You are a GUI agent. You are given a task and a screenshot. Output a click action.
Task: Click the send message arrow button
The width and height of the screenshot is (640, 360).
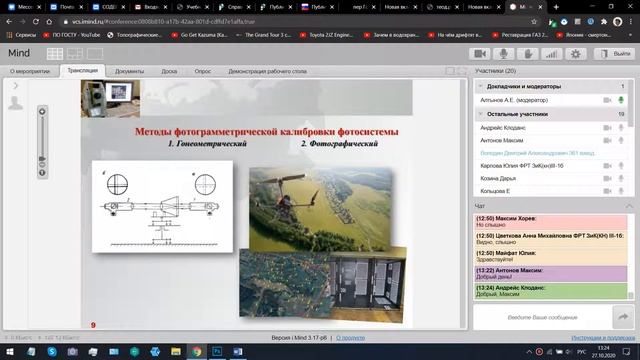(x=623, y=317)
